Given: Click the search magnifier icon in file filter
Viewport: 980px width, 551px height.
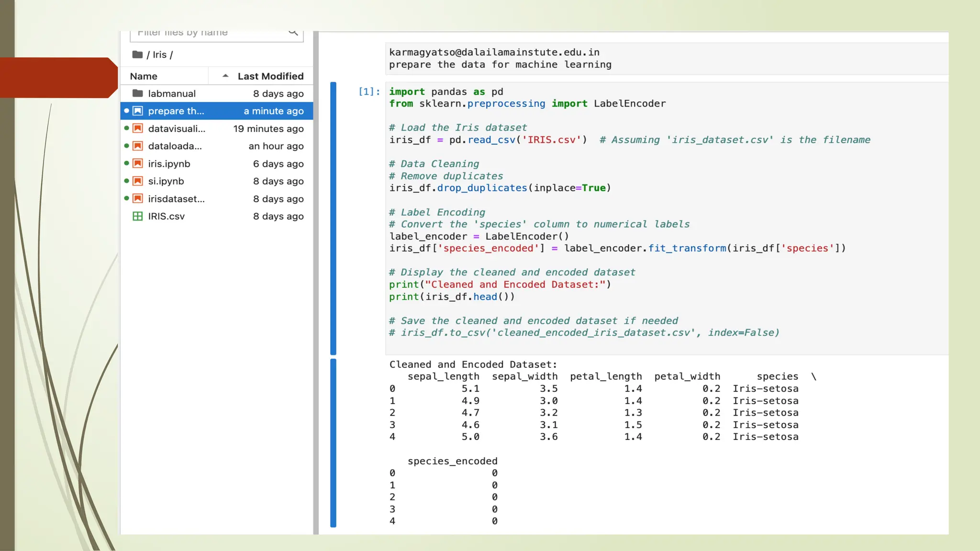Looking at the screenshot, I should coord(293,33).
